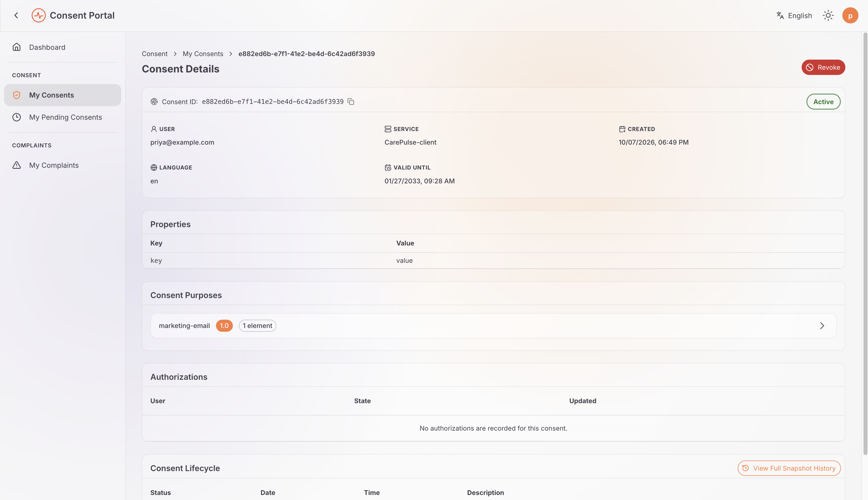This screenshot has height=500, width=868.
Task: Click the Consent Portal heartbeat logo
Action: (38, 15)
